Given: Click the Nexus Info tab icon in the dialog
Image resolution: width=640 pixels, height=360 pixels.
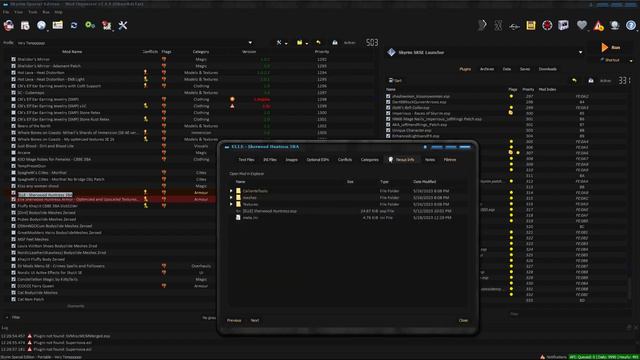Looking at the screenshot, I should click(391, 160).
